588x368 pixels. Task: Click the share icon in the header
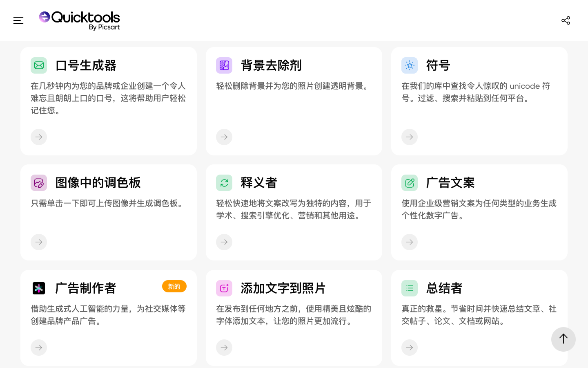click(566, 20)
